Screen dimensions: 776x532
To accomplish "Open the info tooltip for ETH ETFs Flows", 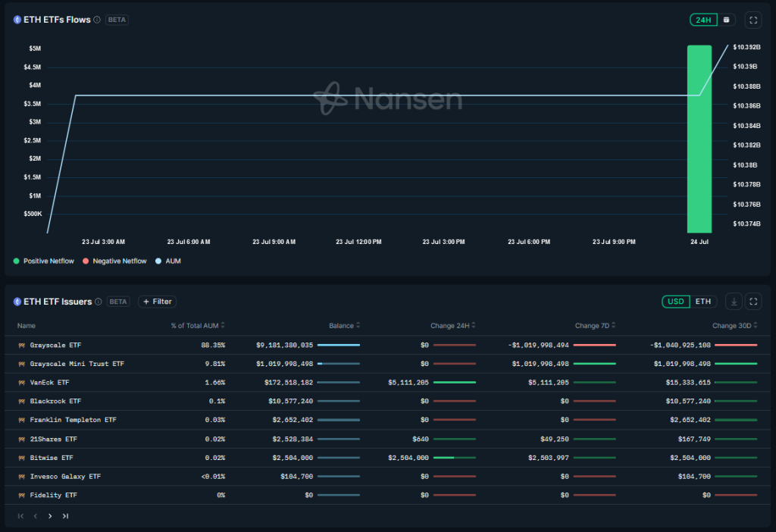I will pos(97,20).
